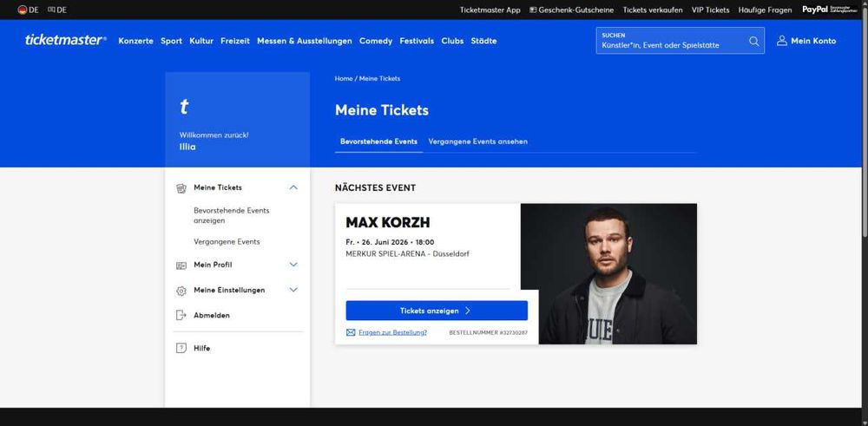Expand the Meine Einstellungen section chevron
This screenshot has height=426, width=868.
click(293, 289)
